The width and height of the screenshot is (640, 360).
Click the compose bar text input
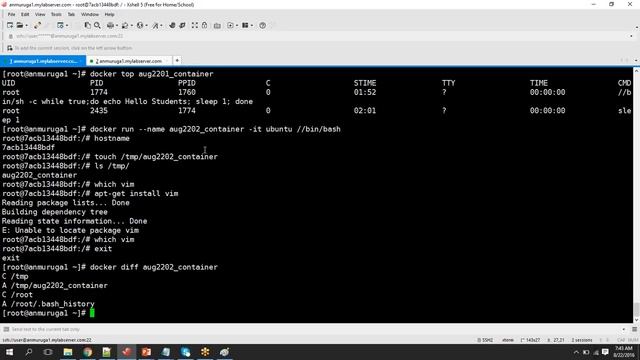[x=314, y=329]
